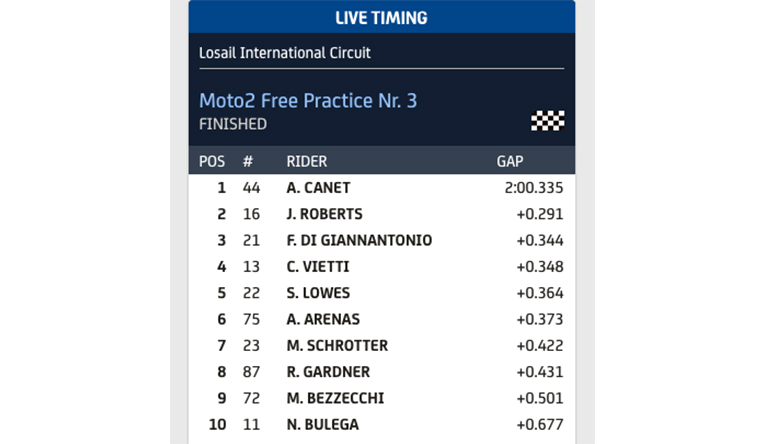Screen dimensions: 765x444
Task: Select N. Bulega in tenth position
Action: tap(322, 425)
